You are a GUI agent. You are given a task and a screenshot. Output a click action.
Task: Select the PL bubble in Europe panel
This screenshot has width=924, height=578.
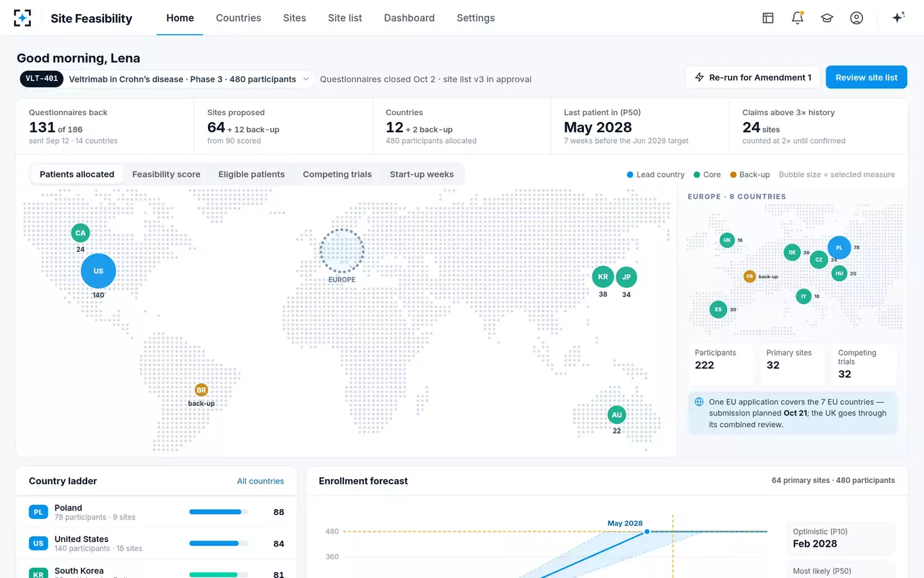(839, 248)
